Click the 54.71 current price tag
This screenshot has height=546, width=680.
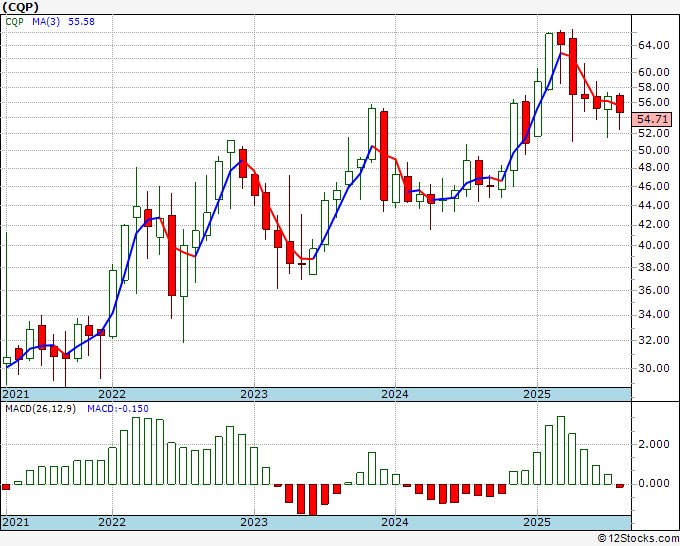click(x=652, y=119)
